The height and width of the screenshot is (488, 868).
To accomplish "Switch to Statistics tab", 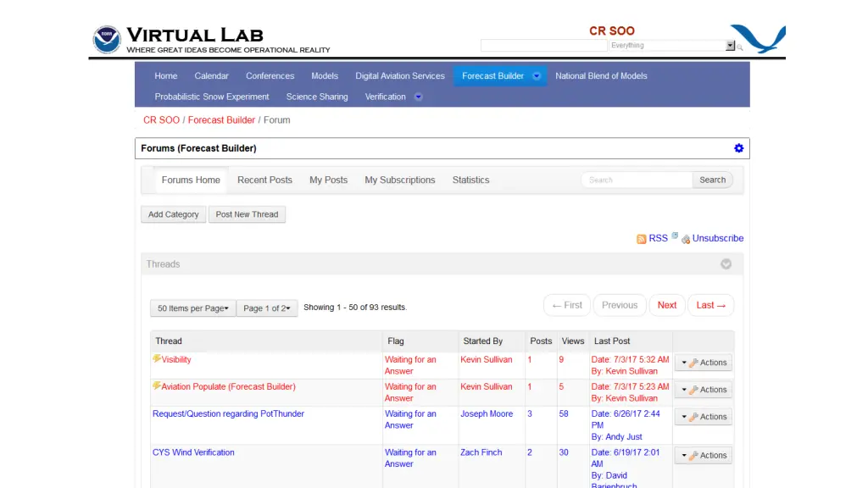I will tap(470, 180).
